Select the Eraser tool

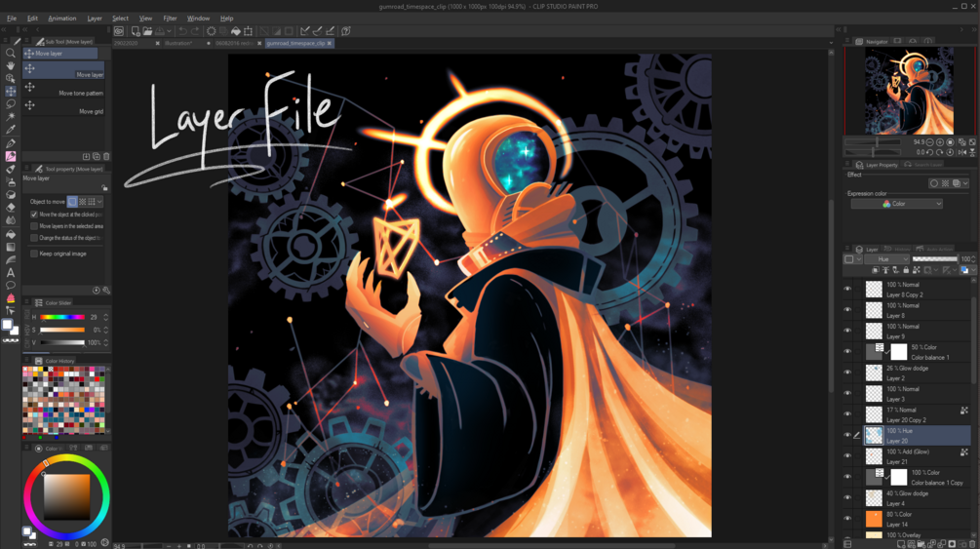[x=11, y=207]
